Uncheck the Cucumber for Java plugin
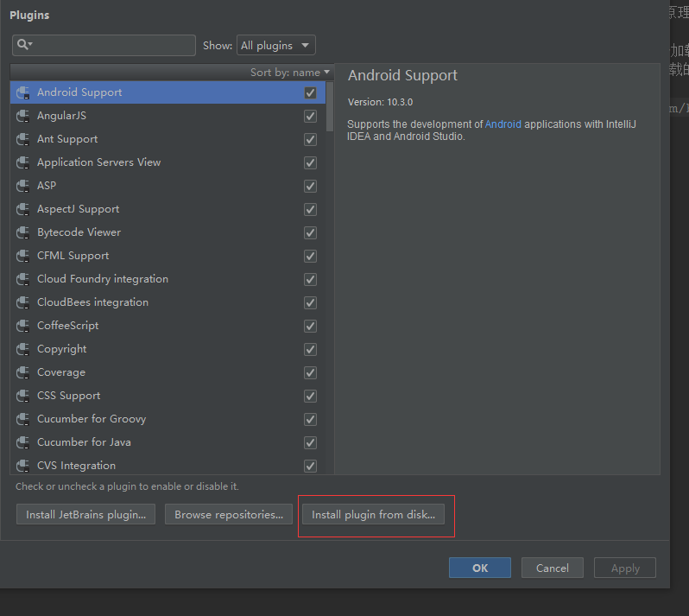 click(310, 442)
